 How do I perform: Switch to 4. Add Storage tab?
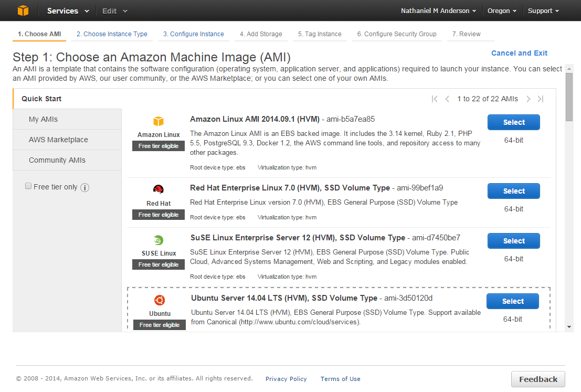(261, 34)
